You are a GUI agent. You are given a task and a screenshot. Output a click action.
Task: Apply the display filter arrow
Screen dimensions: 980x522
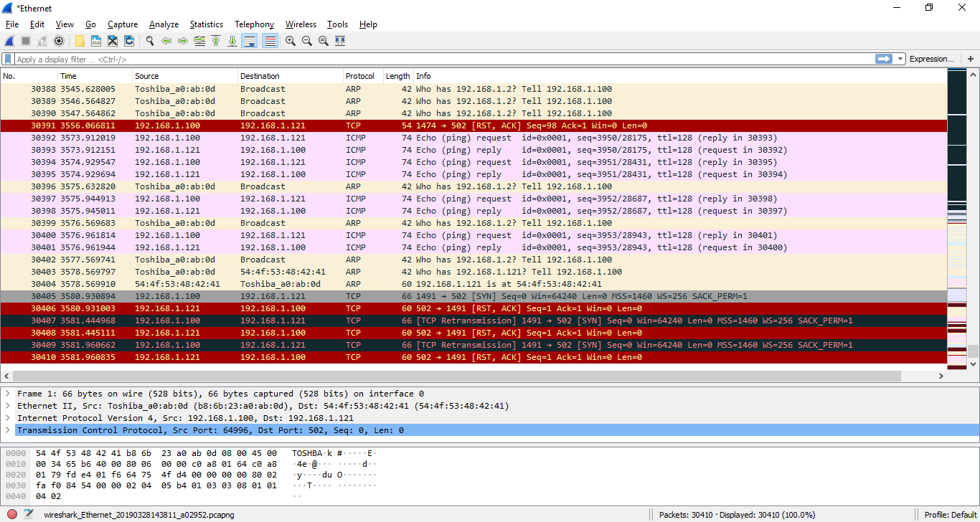(884, 59)
